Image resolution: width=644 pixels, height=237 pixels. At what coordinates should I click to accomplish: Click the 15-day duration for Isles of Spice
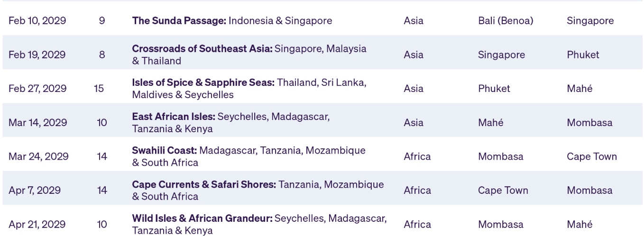point(99,89)
